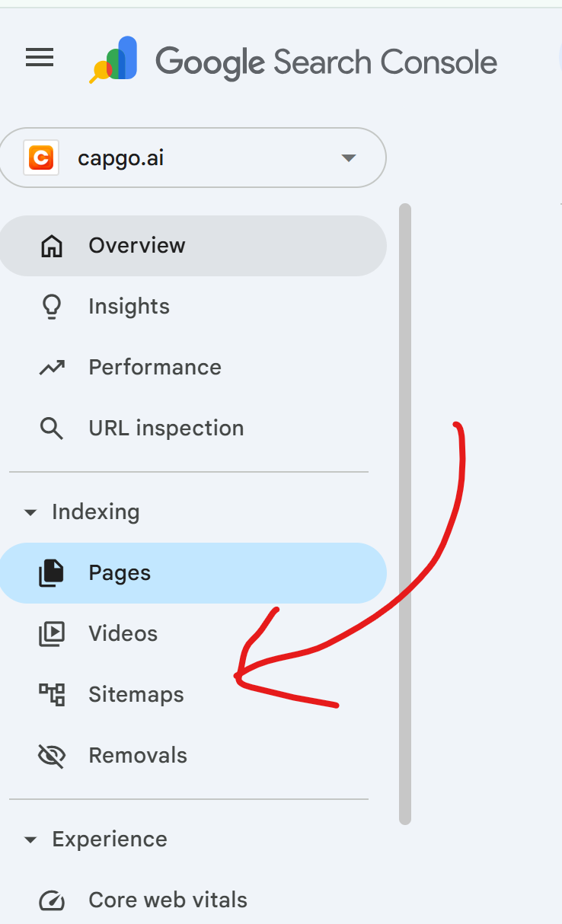Go to Overview in the sidebar
The height and width of the screenshot is (924, 562).
pyautogui.click(x=137, y=246)
